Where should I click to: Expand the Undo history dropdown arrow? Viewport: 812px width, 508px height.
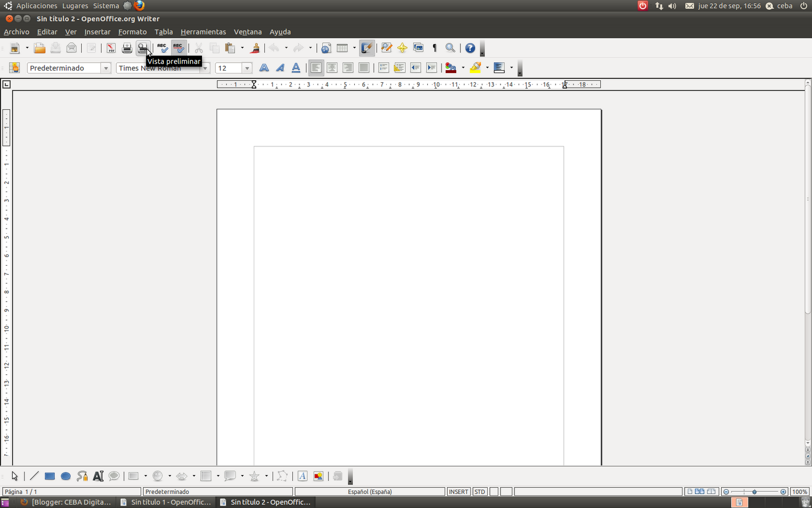coord(286,48)
